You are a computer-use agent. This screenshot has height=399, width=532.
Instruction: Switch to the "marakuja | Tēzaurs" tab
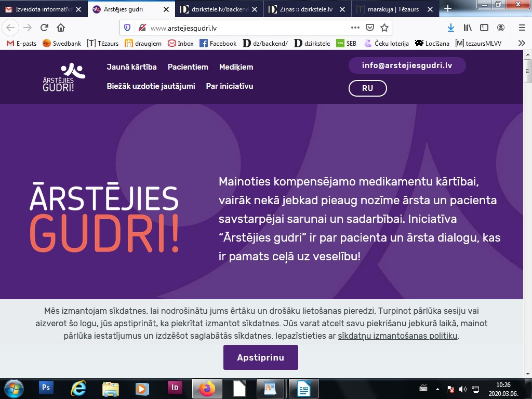point(393,9)
